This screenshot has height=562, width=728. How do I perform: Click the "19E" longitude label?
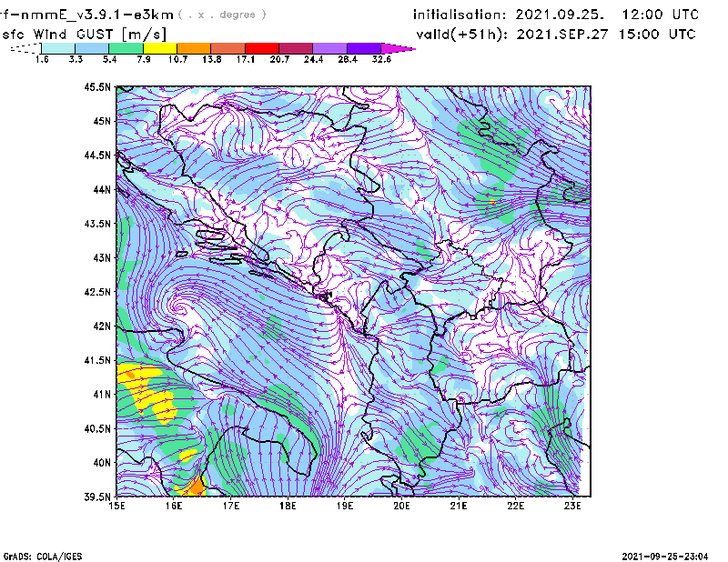point(345,506)
